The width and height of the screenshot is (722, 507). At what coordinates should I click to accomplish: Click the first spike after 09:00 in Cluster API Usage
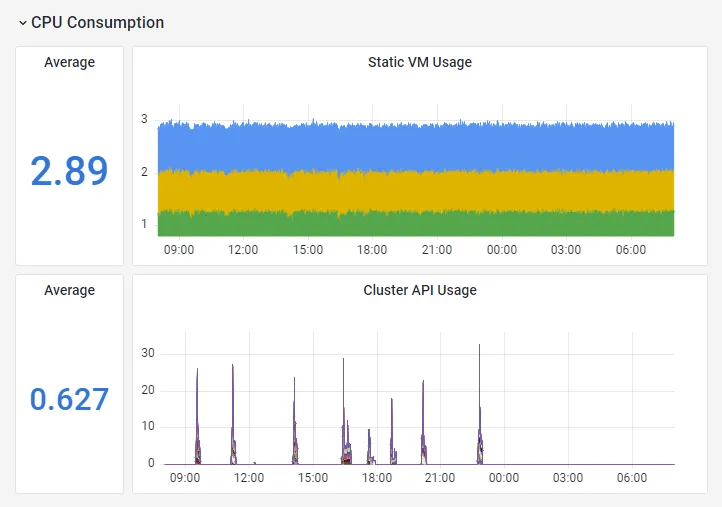(198, 416)
